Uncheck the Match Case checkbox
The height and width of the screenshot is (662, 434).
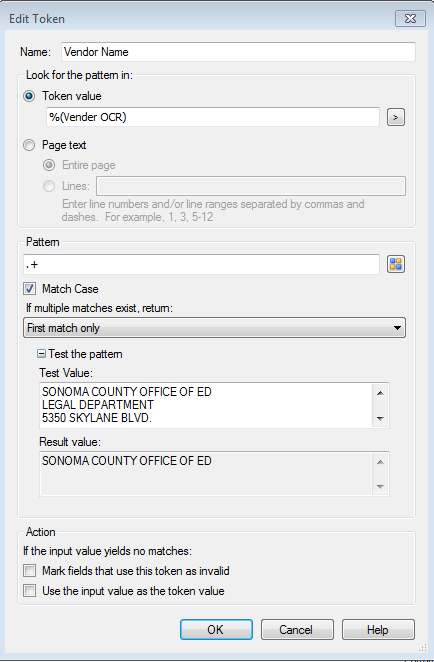pyautogui.click(x=30, y=289)
